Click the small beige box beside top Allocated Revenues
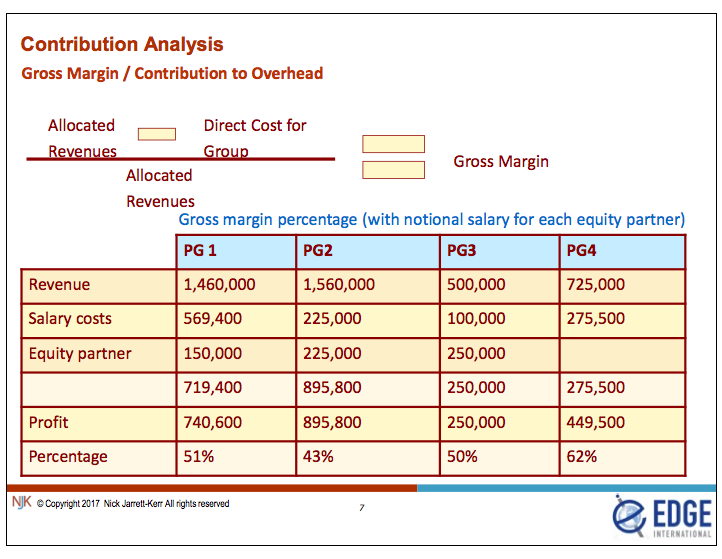Image resolution: width=722 pixels, height=559 pixels. point(156,134)
